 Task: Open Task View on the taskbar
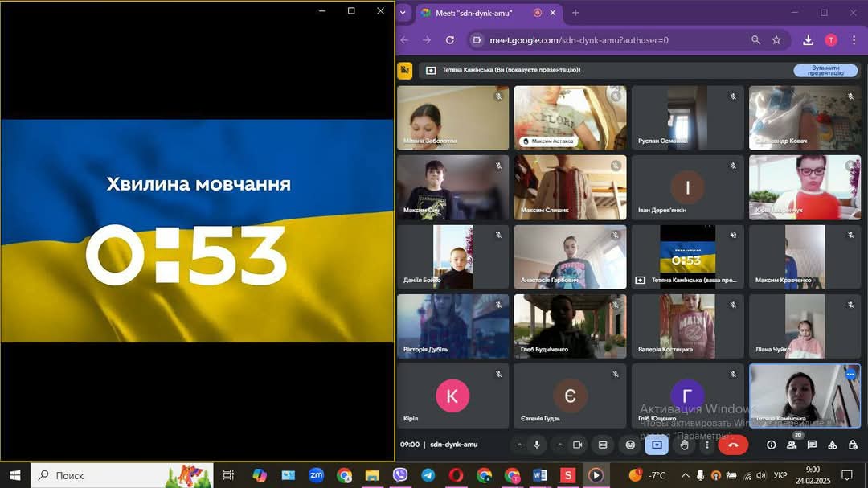[228, 475]
